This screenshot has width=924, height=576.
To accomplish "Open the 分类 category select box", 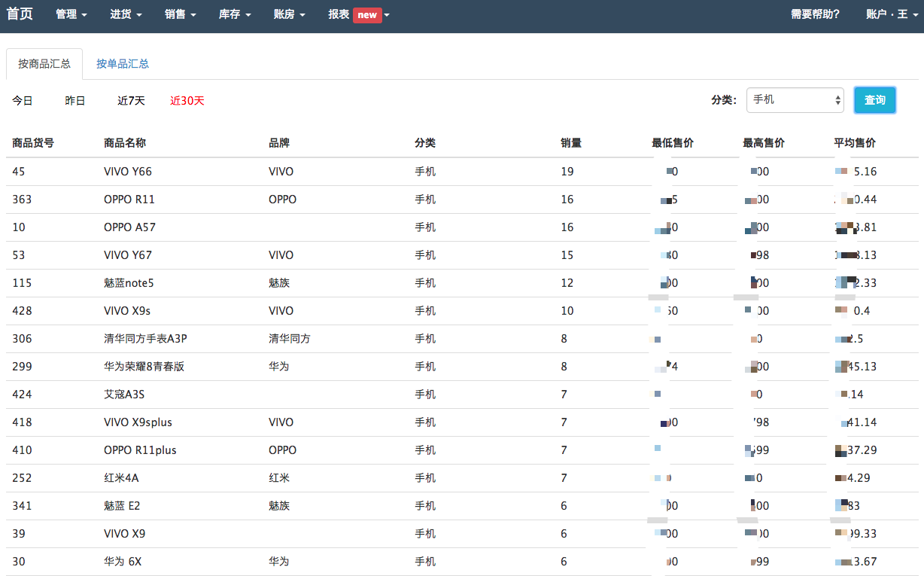I will click(x=795, y=99).
